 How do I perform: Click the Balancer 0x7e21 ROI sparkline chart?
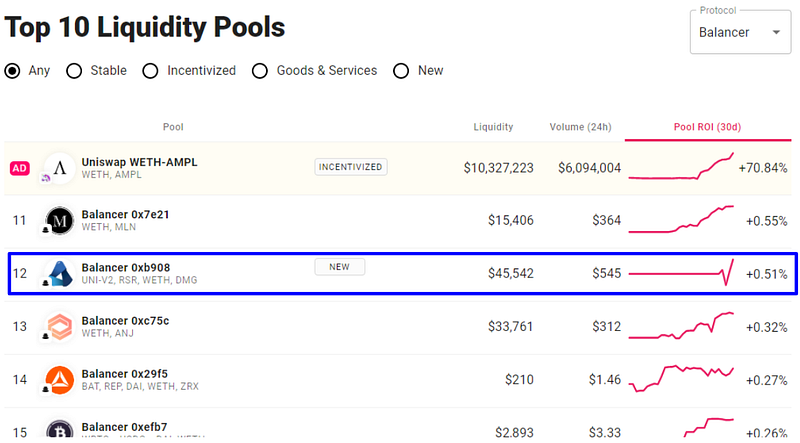point(680,219)
